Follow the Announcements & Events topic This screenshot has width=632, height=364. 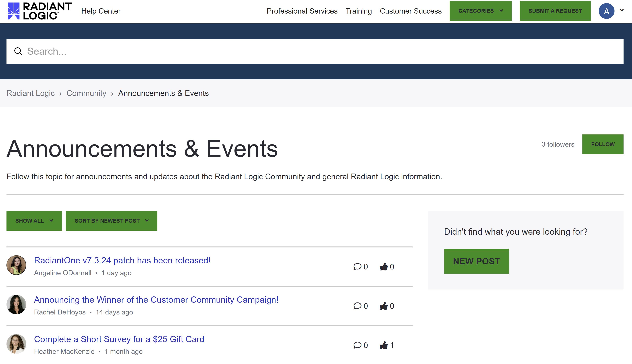(x=603, y=144)
